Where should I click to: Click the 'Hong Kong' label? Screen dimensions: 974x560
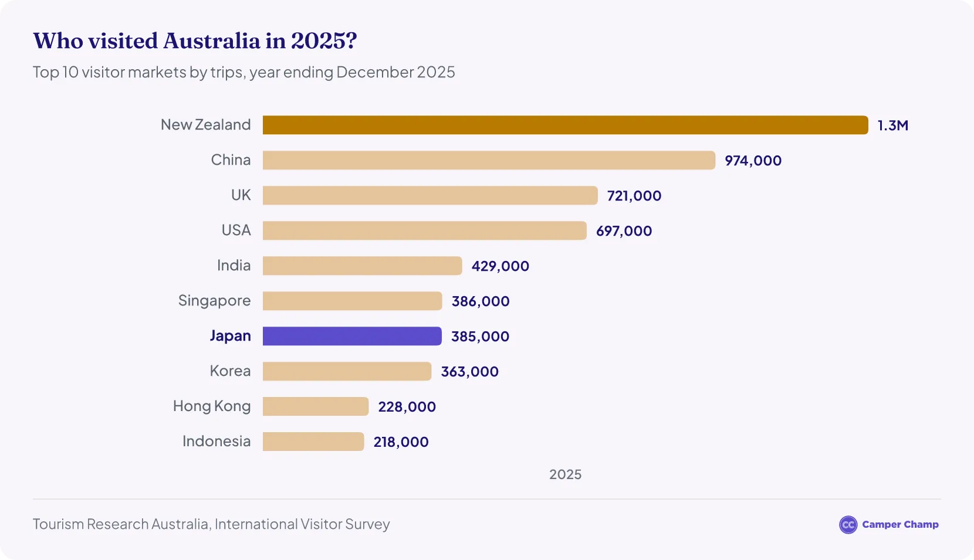(212, 406)
